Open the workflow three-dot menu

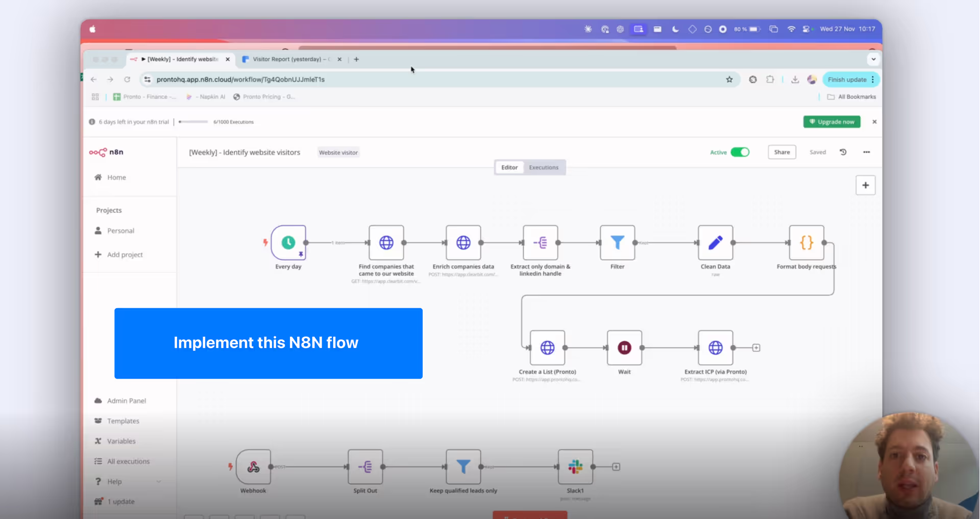867,152
